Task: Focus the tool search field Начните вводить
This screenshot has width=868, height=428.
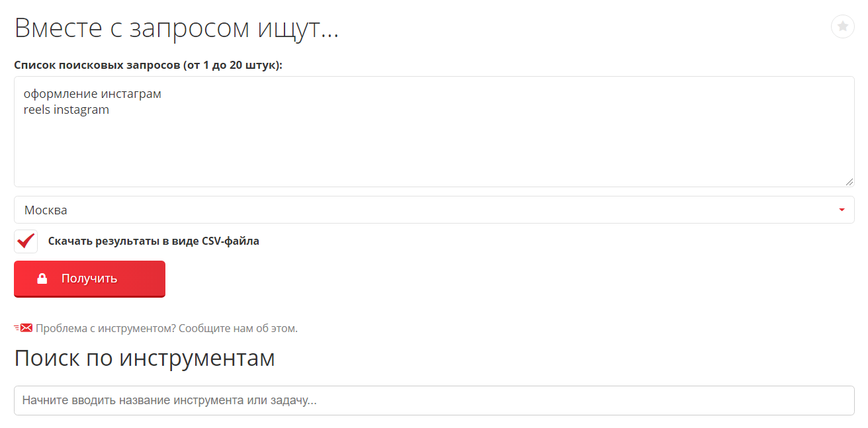Action: (x=434, y=400)
